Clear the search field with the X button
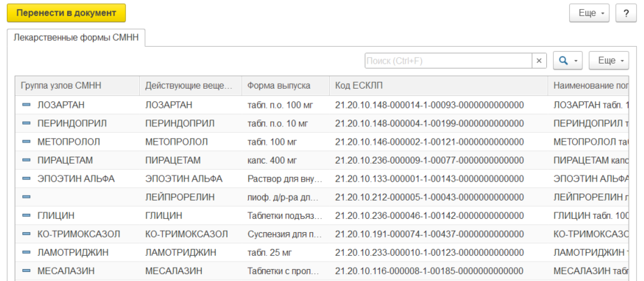This screenshot has width=644, height=281. coord(539,61)
